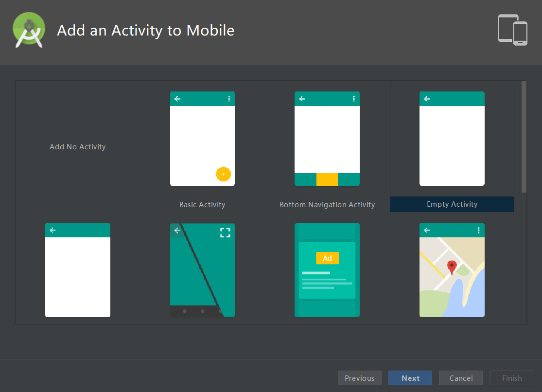Click the red map pin in Maps template
Image resolution: width=542 pixels, height=392 pixels.
pyautogui.click(x=452, y=268)
